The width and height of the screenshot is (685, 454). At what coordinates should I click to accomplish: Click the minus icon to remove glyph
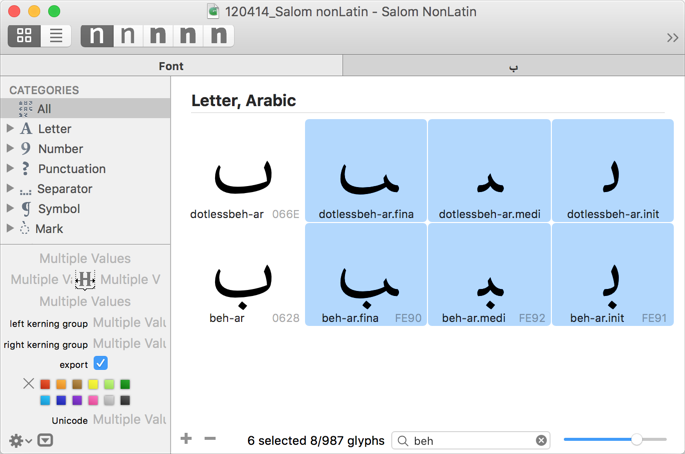[210, 439]
